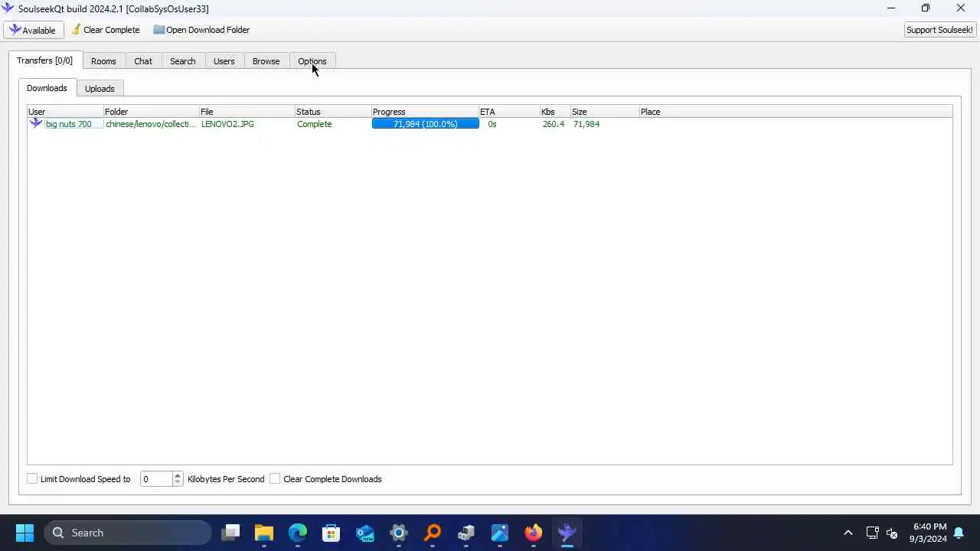Open Outlook from the taskbar
This screenshot has height=551, width=980.
pyautogui.click(x=365, y=533)
